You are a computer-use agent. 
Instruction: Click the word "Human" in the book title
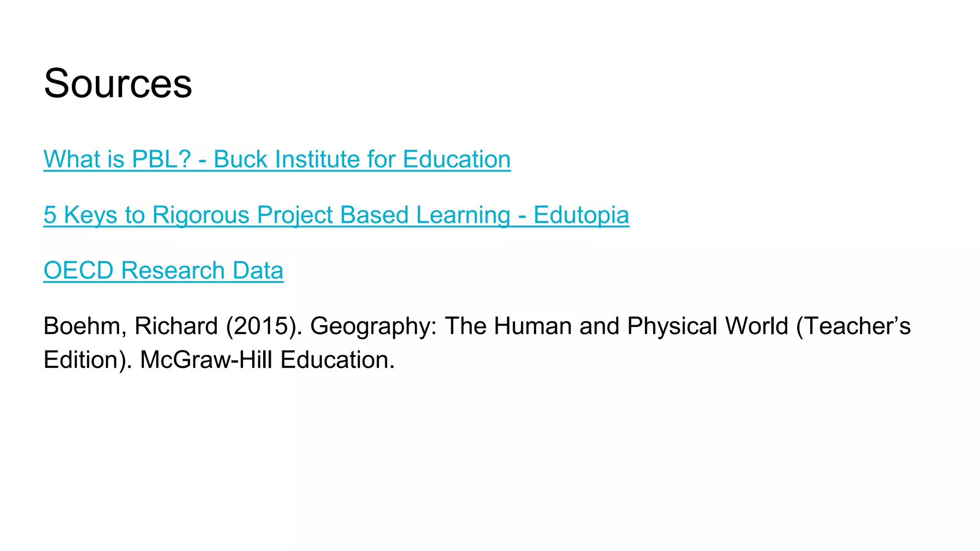[x=532, y=326]
